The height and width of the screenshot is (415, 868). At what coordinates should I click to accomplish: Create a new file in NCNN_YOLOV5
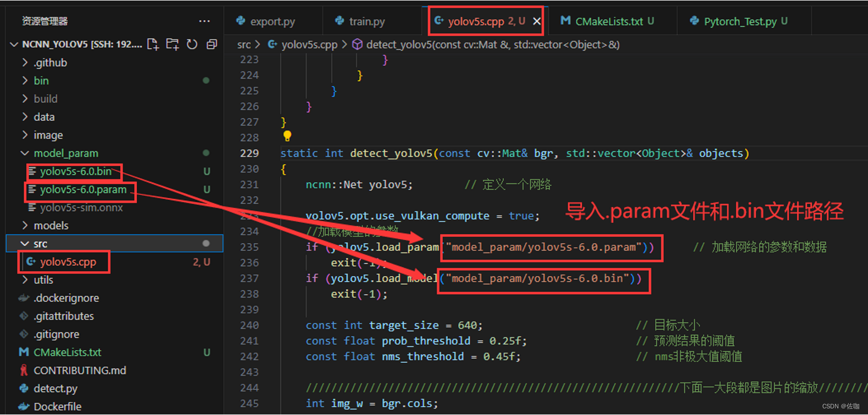(x=153, y=44)
